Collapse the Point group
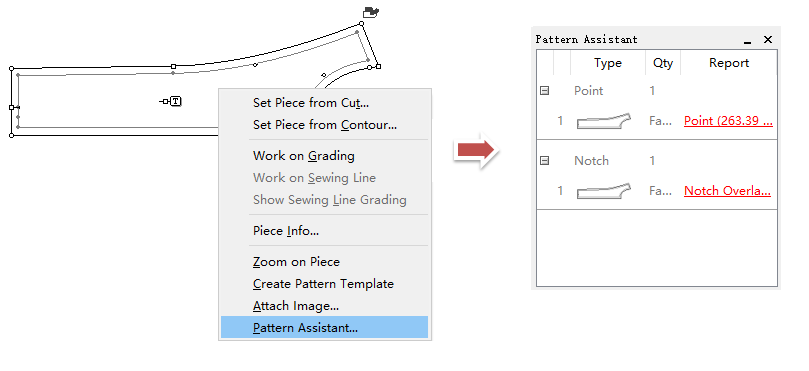This screenshot has width=809, height=371. [544, 91]
